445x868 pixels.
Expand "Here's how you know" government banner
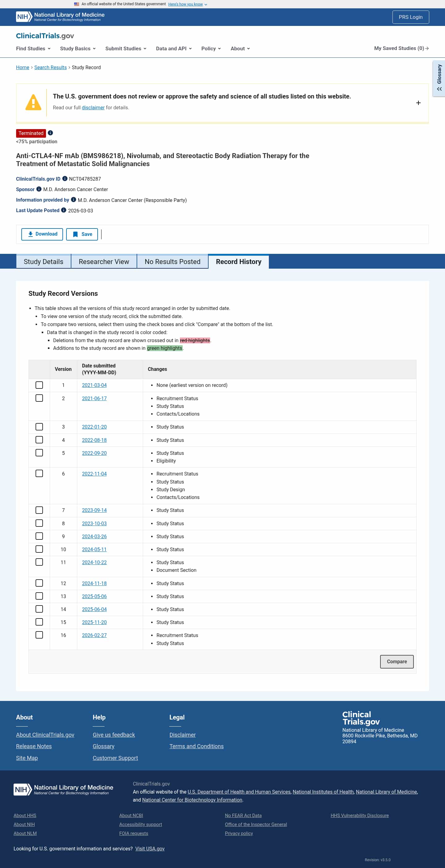tap(188, 4)
